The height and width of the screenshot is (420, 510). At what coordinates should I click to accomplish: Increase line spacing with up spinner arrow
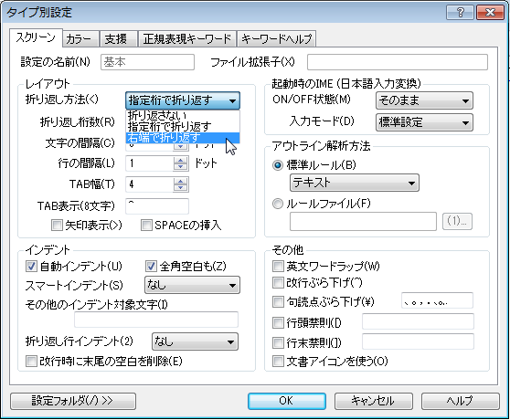pos(181,160)
